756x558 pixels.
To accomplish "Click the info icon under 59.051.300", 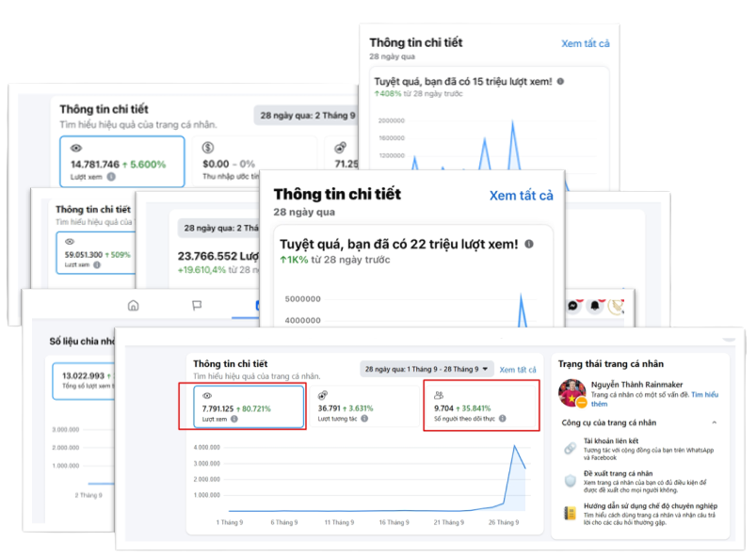I will coord(97,265).
